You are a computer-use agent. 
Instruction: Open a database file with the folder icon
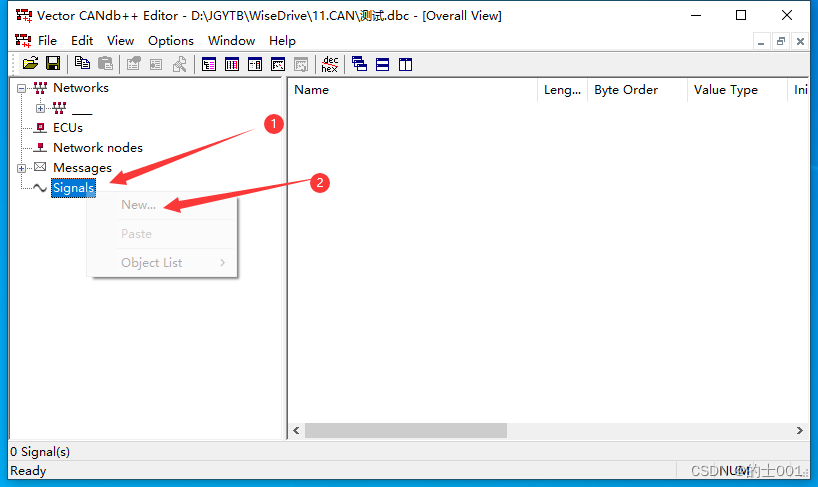click(x=30, y=64)
